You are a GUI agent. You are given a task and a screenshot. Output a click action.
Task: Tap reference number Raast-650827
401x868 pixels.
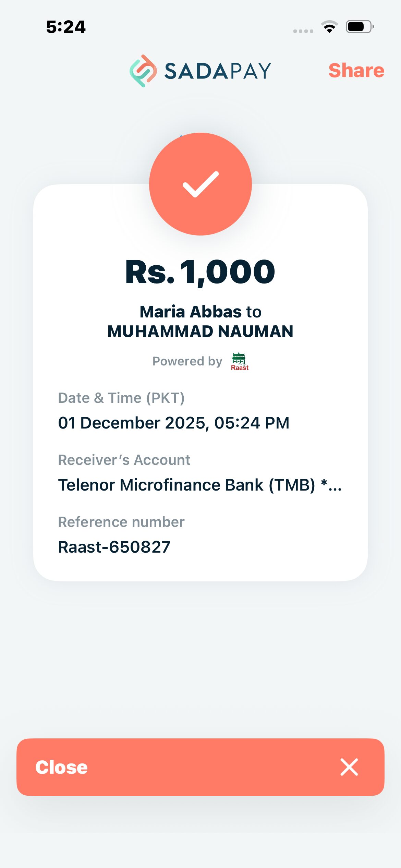pyautogui.click(x=114, y=547)
